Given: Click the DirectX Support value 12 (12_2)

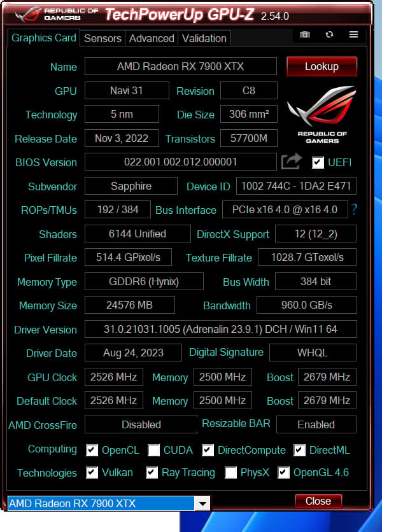Looking at the screenshot, I should (316, 234).
